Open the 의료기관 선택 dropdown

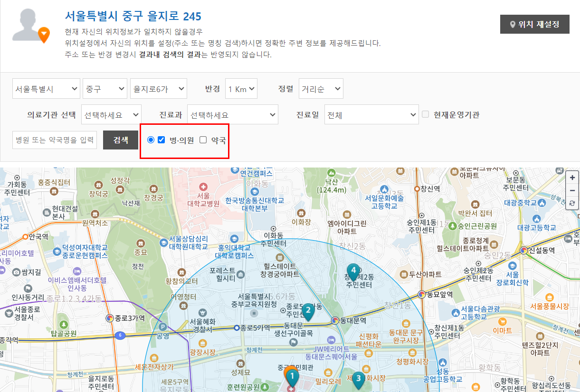(111, 115)
